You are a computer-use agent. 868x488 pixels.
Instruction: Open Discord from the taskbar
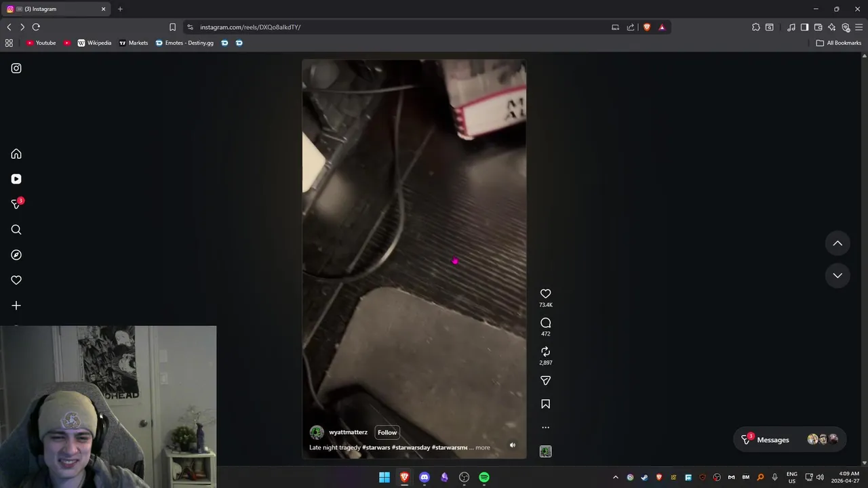tap(425, 477)
